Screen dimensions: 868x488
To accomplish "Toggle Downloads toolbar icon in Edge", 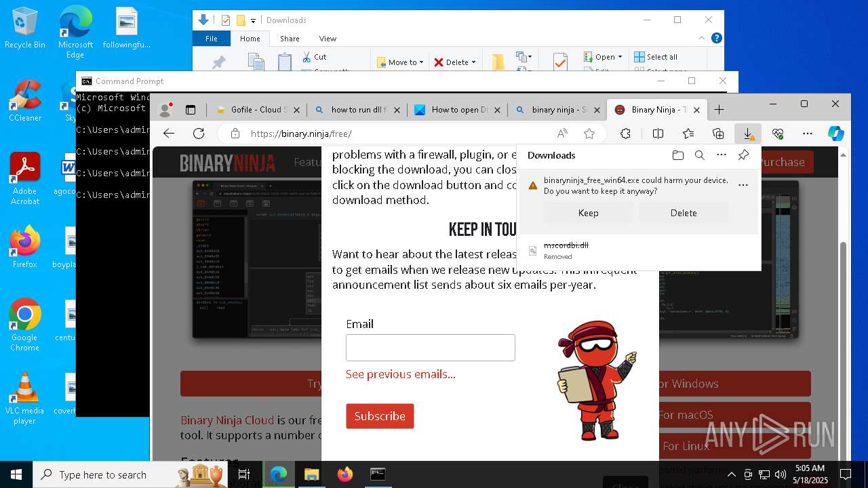I will click(748, 134).
